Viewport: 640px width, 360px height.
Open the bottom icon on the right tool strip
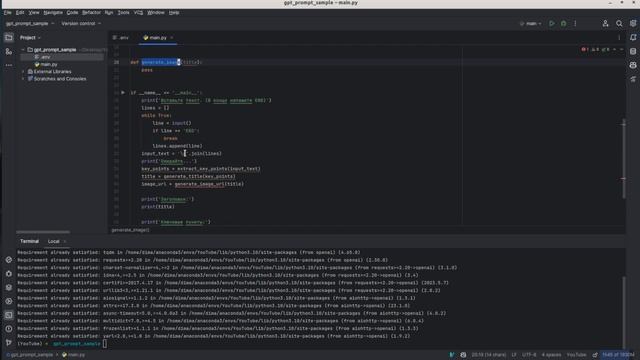[633, 79]
